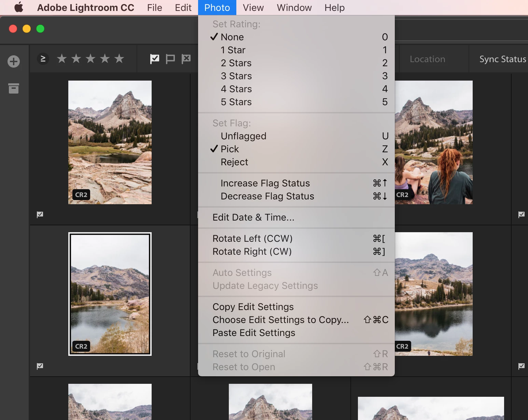Select Rotate Left (CCW)

coord(296,238)
